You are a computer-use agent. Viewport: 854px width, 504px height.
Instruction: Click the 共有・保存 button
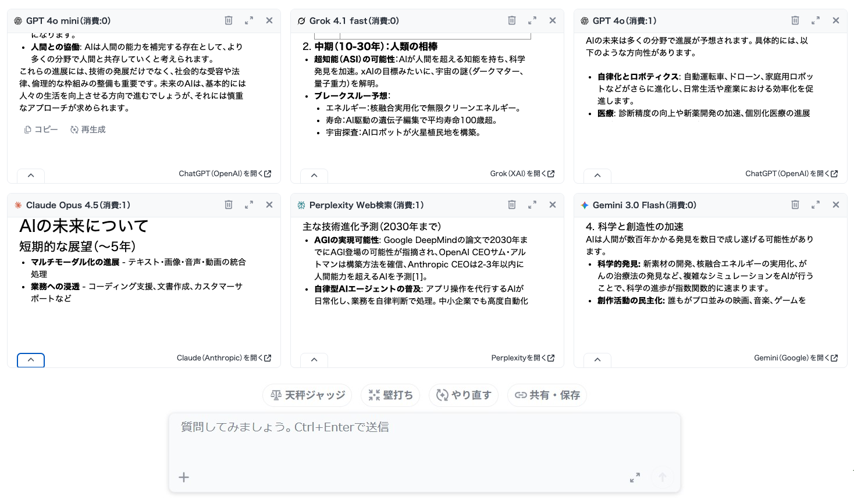pos(547,395)
